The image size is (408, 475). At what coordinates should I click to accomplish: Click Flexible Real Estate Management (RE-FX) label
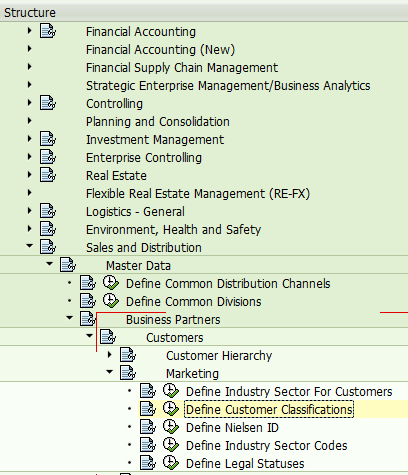click(x=198, y=194)
